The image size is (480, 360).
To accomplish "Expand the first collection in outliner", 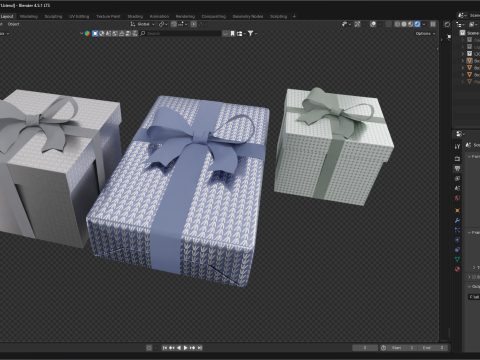I will coord(463,40).
